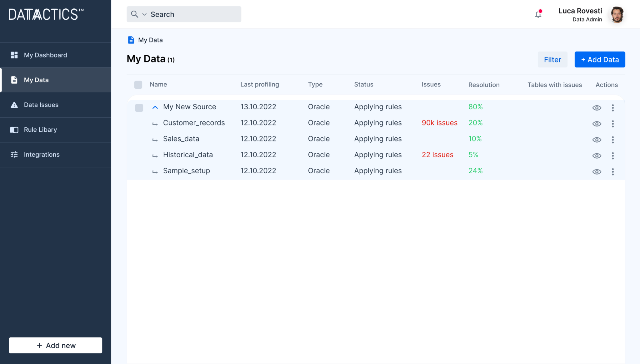Open the My Data document icon in breadcrumb
This screenshot has height=364, width=640.
pyautogui.click(x=130, y=40)
